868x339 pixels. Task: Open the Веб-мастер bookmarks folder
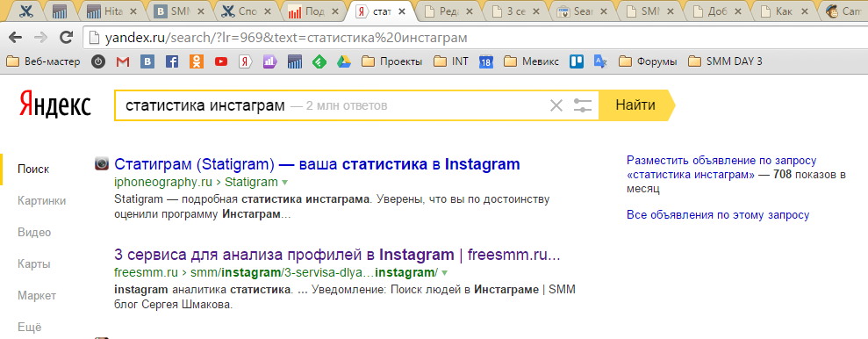[43, 61]
